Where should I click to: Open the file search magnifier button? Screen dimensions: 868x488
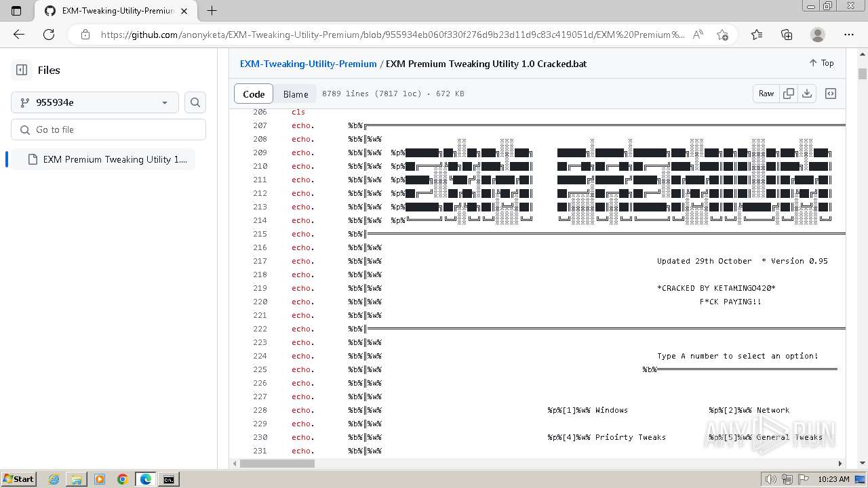195,102
